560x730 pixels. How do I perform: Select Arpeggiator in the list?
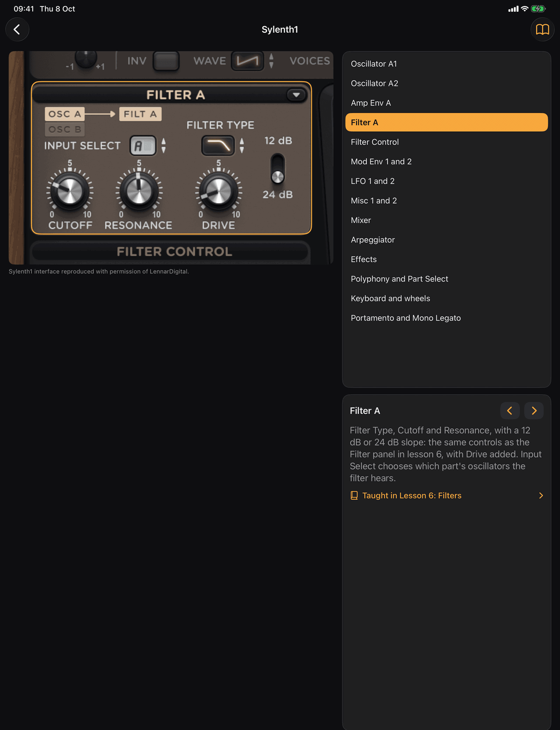(x=446, y=240)
